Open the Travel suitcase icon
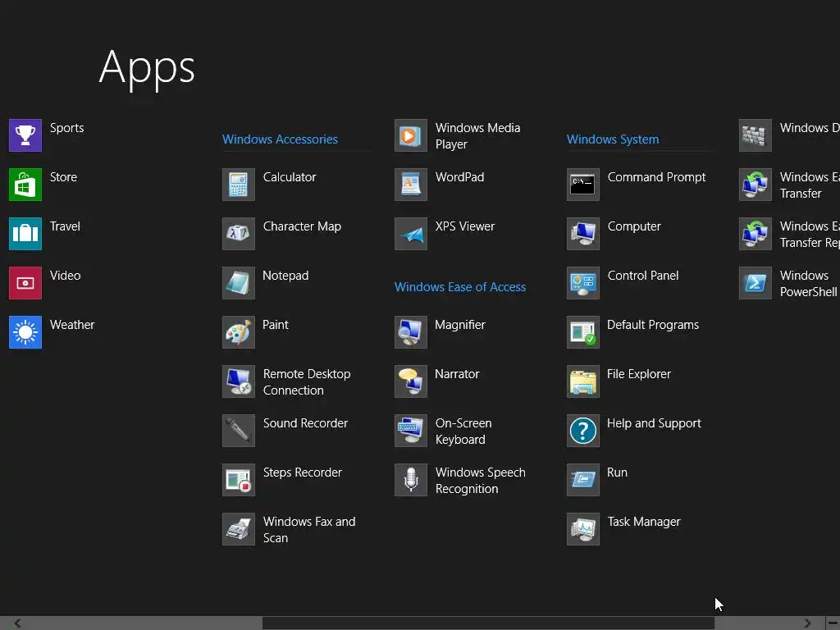The width and height of the screenshot is (840, 630). tap(25, 234)
